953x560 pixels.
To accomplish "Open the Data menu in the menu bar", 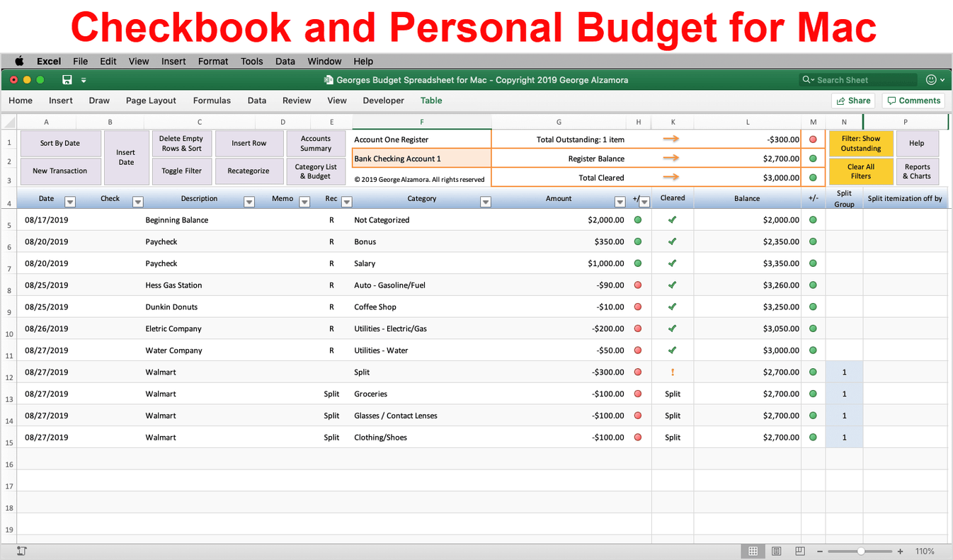I will tap(285, 61).
